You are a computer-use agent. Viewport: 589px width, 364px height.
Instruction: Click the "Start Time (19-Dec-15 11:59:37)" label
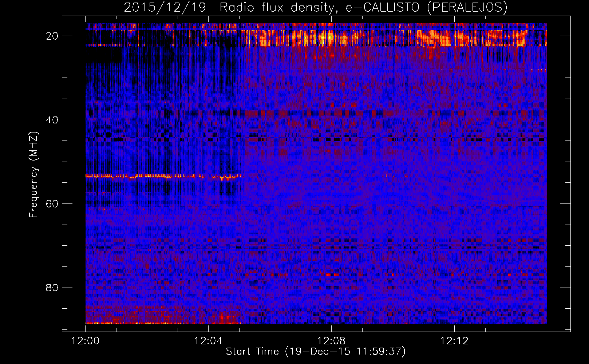point(316,352)
